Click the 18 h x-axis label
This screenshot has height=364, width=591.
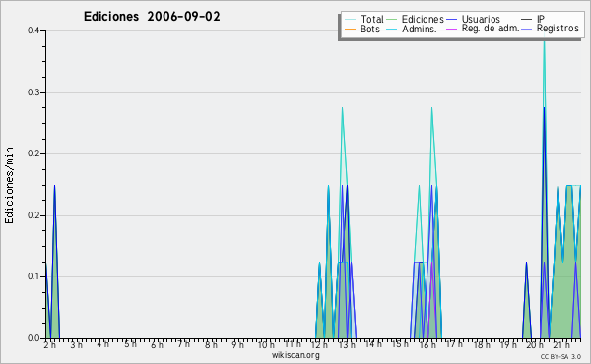[x=482, y=345]
